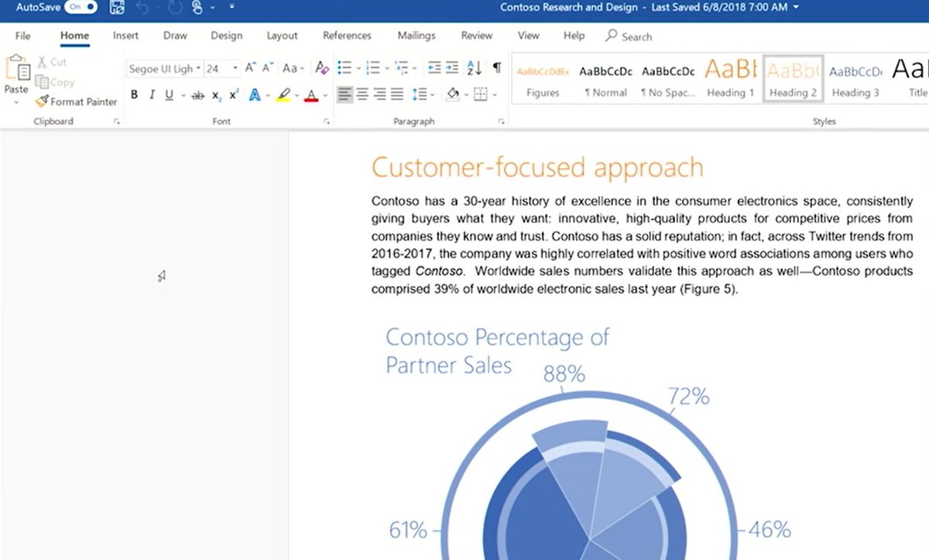
Task: Apply subscript formatting
Action: point(217,95)
